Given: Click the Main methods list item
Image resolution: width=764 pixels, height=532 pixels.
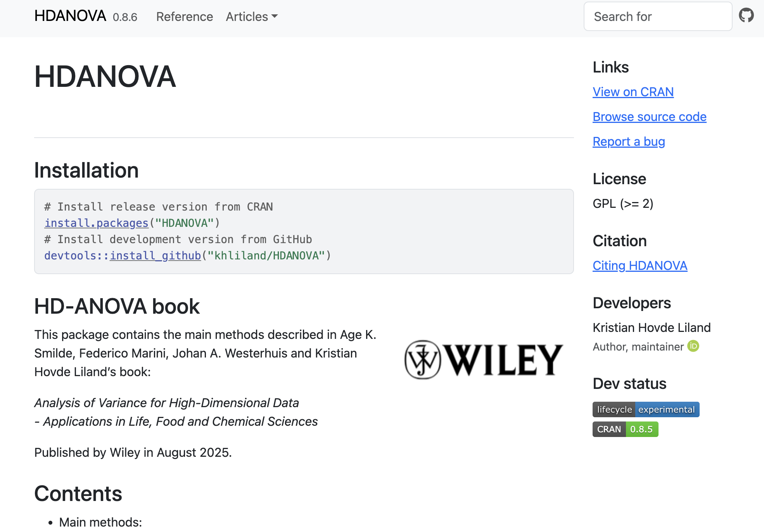Looking at the screenshot, I should point(100,522).
